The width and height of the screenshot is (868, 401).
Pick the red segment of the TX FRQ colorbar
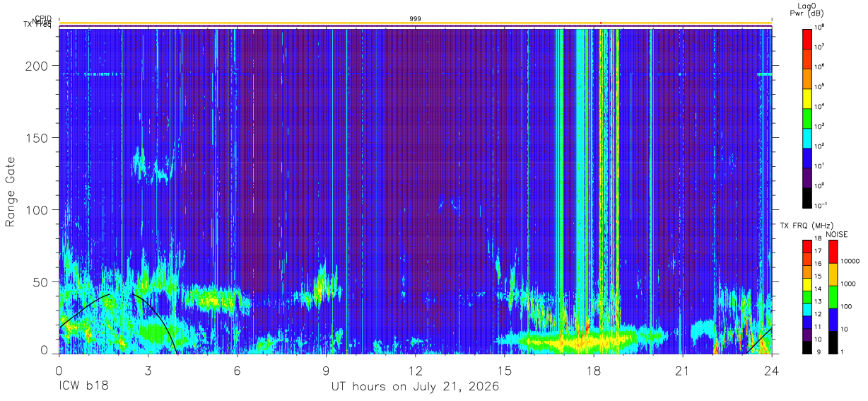pos(807,247)
